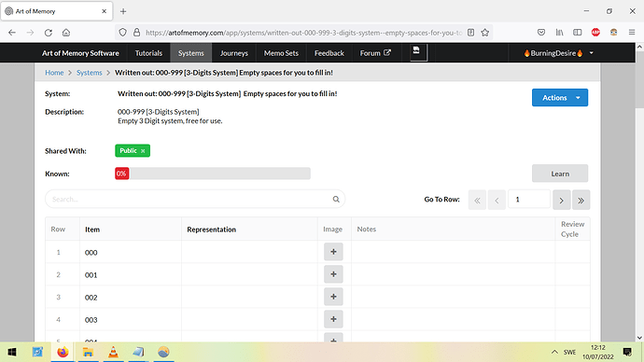Click the Known progress bar
Viewport: 644px width, 362px height.
(213, 174)
